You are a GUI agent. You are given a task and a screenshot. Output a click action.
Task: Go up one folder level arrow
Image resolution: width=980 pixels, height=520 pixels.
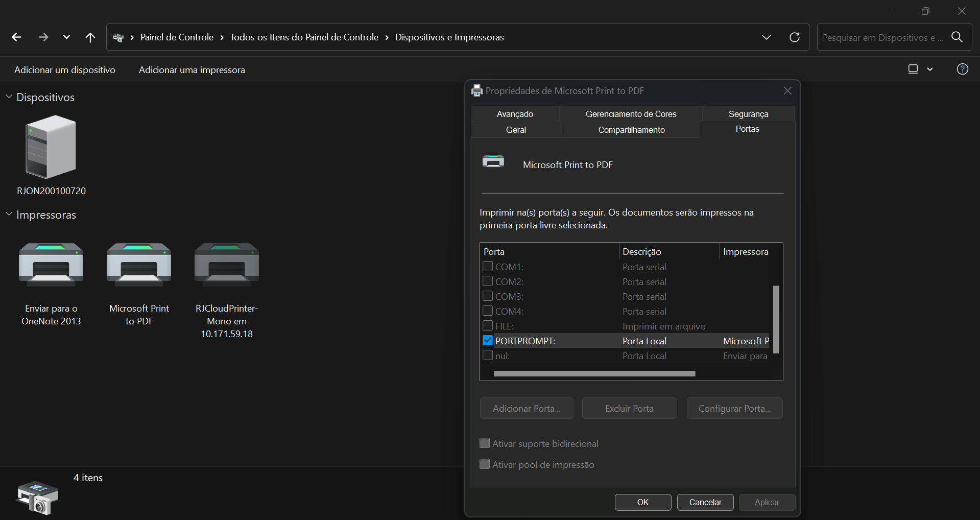[90, 37]
